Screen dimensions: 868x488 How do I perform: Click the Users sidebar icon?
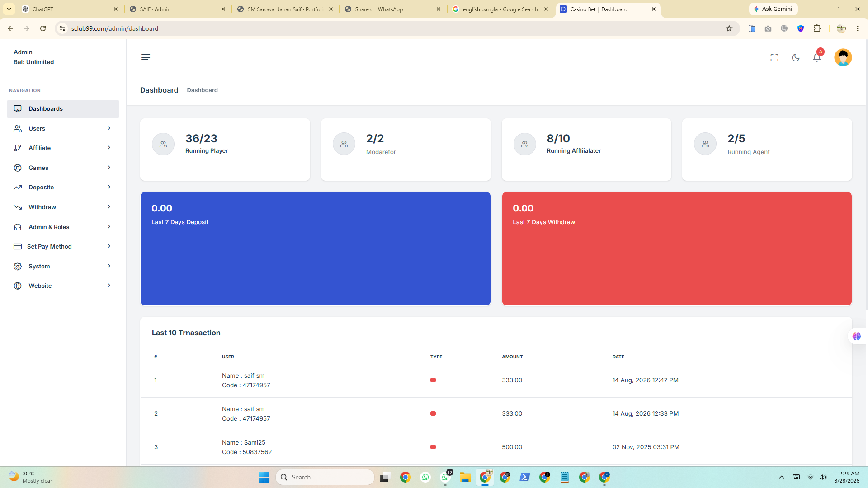18,128
